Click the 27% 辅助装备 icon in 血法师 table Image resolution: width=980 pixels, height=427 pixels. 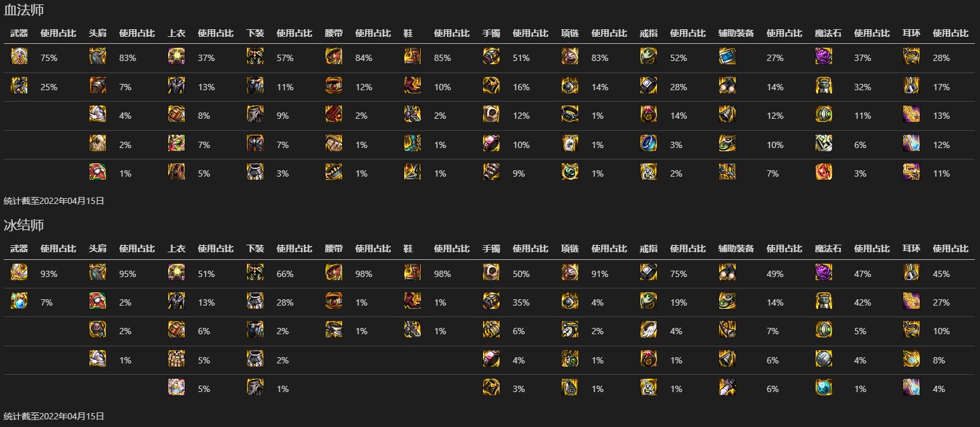[727, 57]
